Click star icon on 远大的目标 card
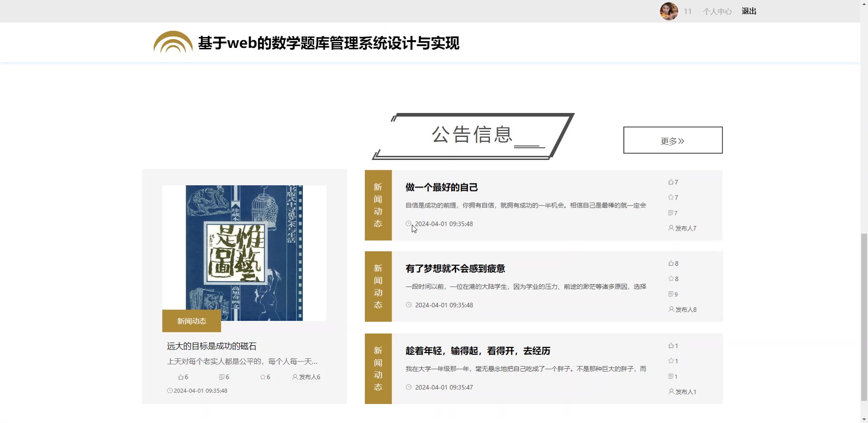868x423 pixels. [263, 377]
